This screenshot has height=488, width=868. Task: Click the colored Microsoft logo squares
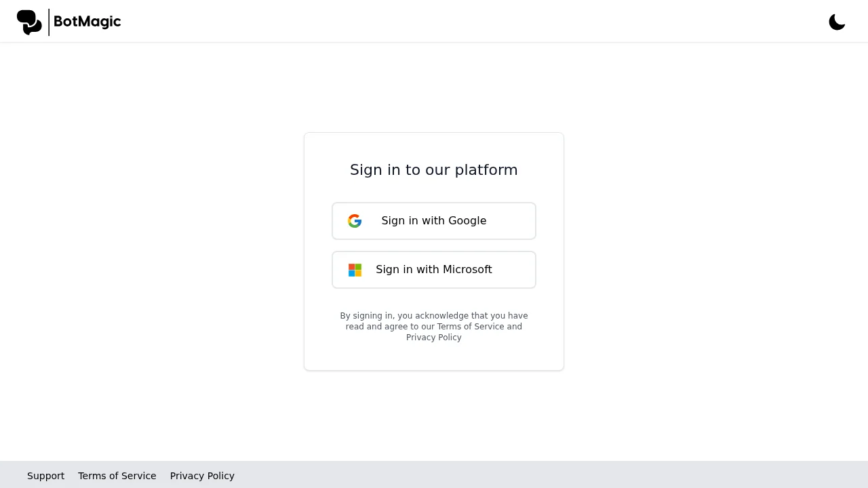(x=355, y=270)
